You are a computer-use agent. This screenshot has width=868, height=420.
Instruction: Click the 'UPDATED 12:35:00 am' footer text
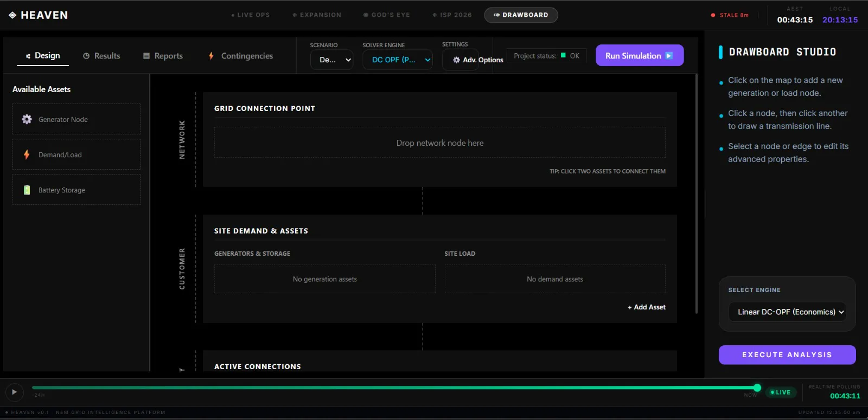pos(829,413)
